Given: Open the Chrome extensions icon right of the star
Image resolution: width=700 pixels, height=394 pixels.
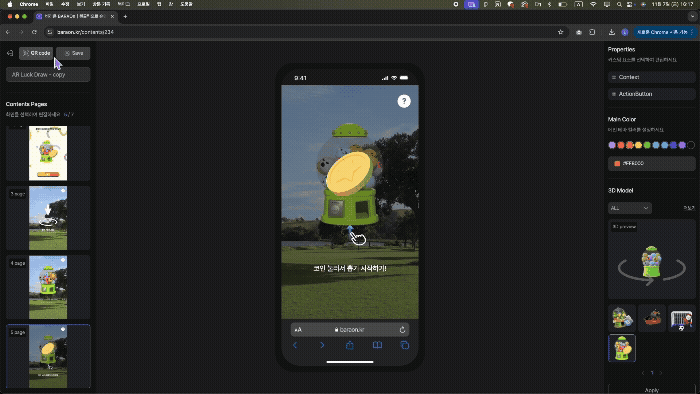Looking at the screenshot, I should pos(579,32).
